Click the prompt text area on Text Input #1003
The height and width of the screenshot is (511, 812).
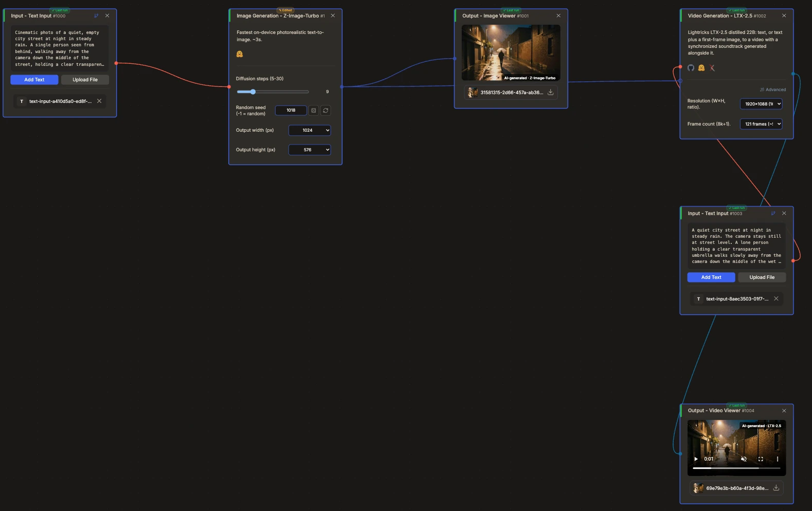pos(736,246)
